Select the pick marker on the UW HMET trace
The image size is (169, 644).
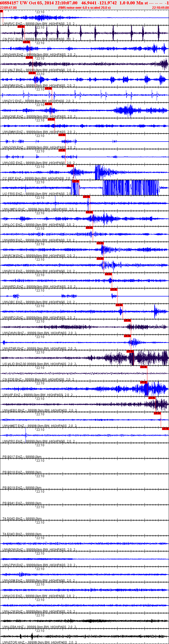157,413
